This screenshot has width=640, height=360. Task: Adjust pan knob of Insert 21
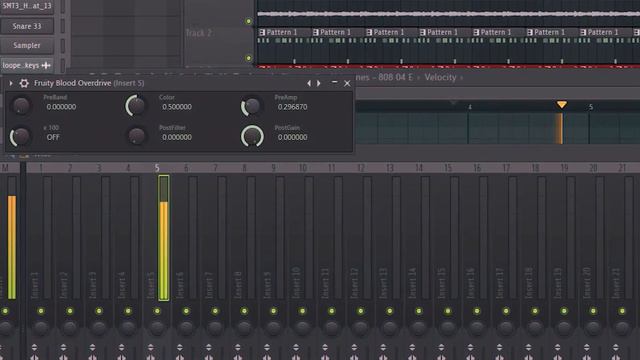pos(622,327)
